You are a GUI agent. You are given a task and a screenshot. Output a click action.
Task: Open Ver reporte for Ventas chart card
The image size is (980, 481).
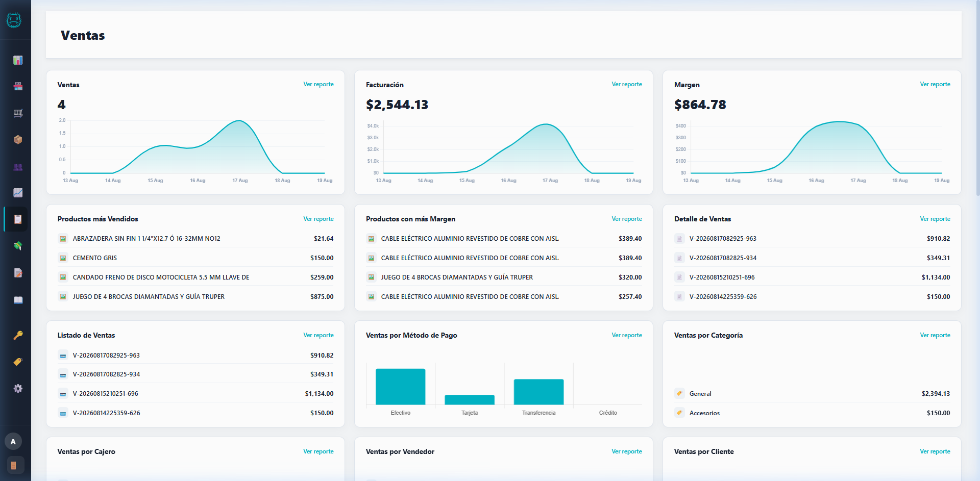click(x=318, y=84)
